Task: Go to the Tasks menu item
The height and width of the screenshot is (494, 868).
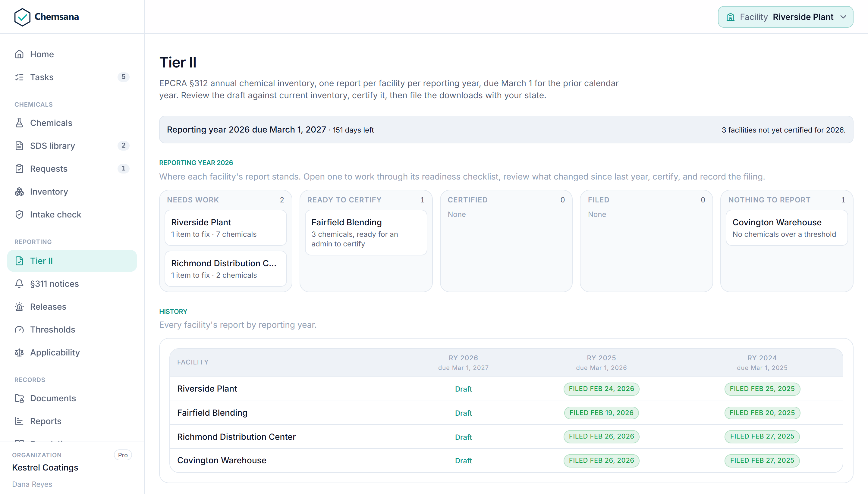Action: pyautogui.click(x=72, y=77)
